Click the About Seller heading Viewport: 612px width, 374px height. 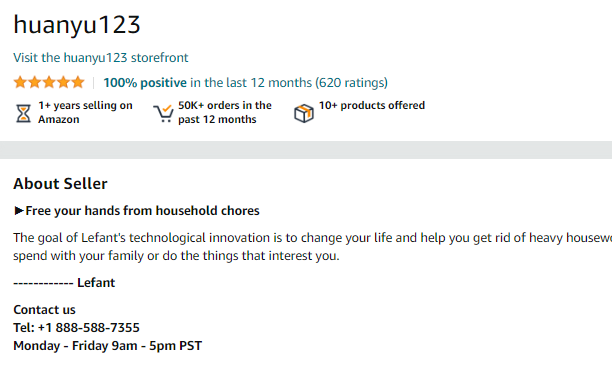click(60, 184)
